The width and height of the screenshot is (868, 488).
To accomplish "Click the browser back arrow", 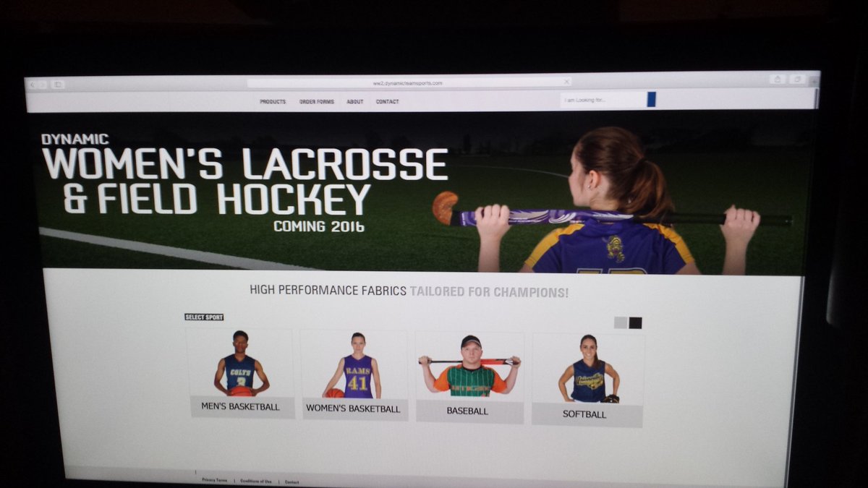I will point(32,85).
